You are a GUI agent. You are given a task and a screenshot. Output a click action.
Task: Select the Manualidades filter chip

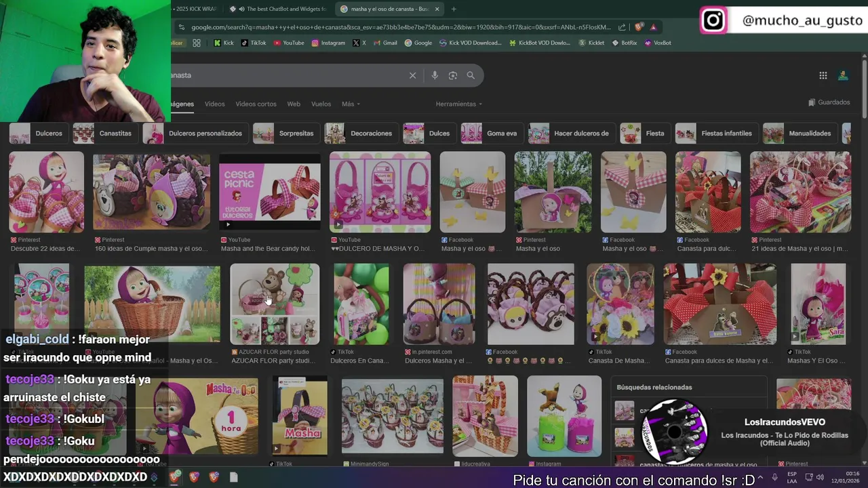[x=800, y=134]
